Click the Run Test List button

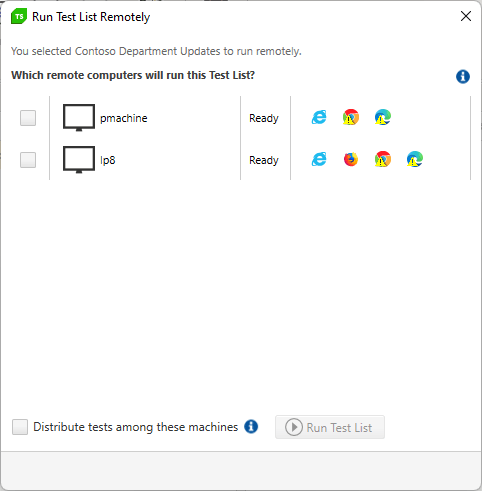330,427
